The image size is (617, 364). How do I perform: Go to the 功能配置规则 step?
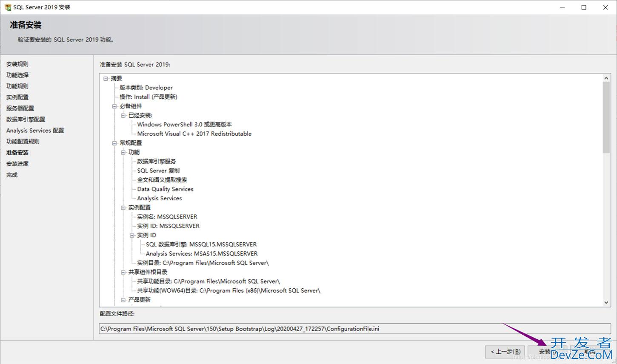click(23, 142)
